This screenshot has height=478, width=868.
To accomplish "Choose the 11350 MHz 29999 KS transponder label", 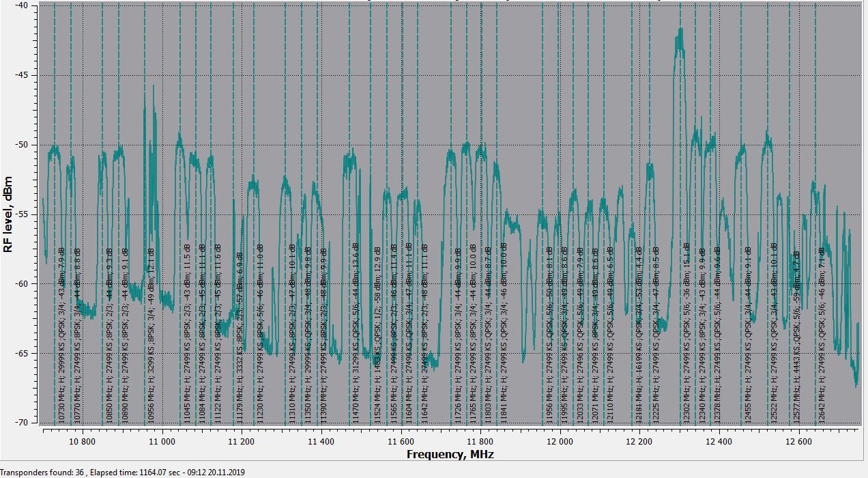I will coord(308,333).
